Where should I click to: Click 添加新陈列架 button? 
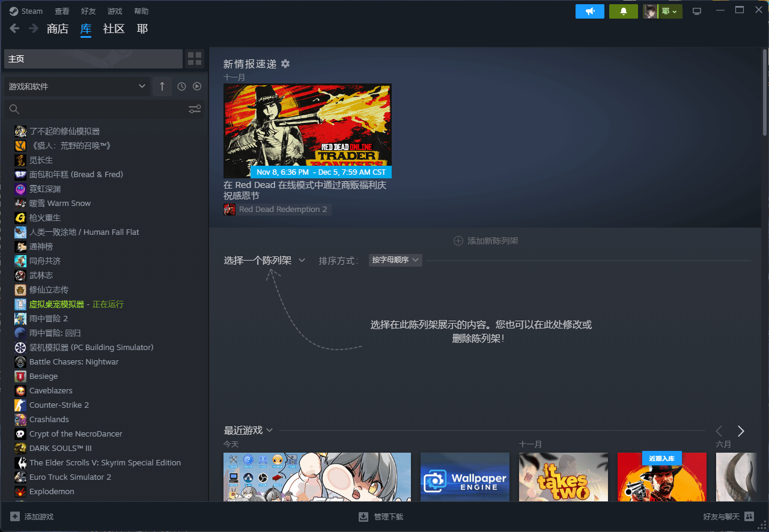click(x=485, y=241)
